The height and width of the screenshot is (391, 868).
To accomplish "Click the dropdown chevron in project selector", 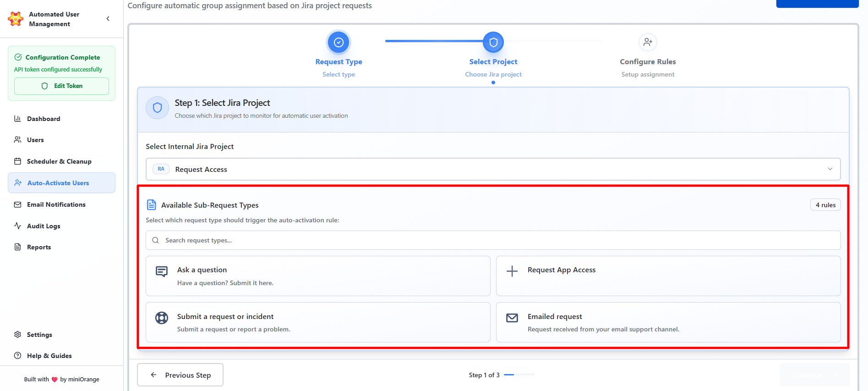I will pyautogui.click(x=830, y=169).
